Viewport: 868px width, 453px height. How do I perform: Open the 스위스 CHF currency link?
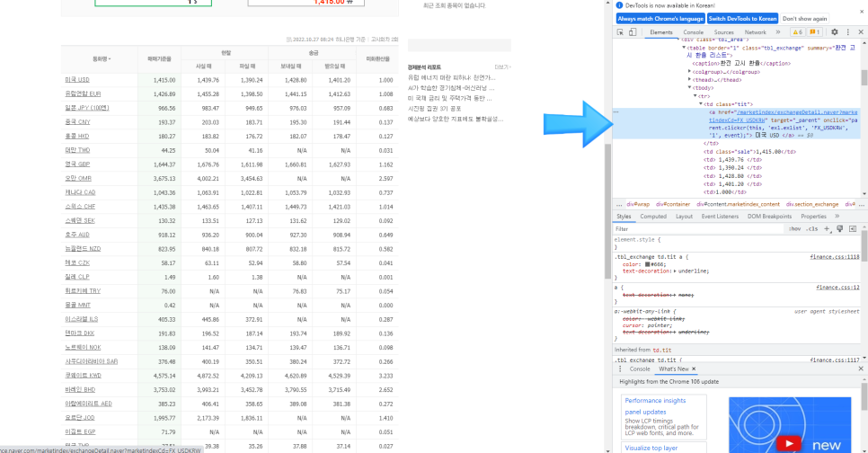pyautogui.click(x=80, y=207)
